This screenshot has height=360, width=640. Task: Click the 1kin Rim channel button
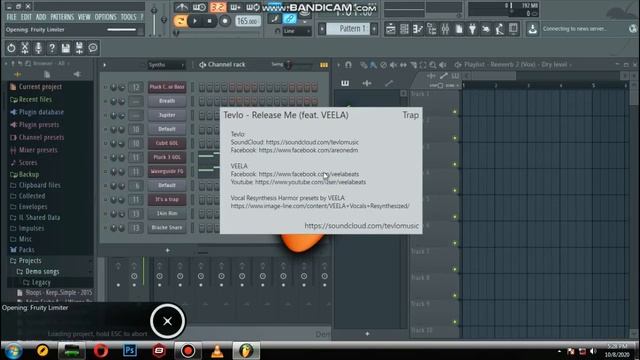click(x=167, y=213)
